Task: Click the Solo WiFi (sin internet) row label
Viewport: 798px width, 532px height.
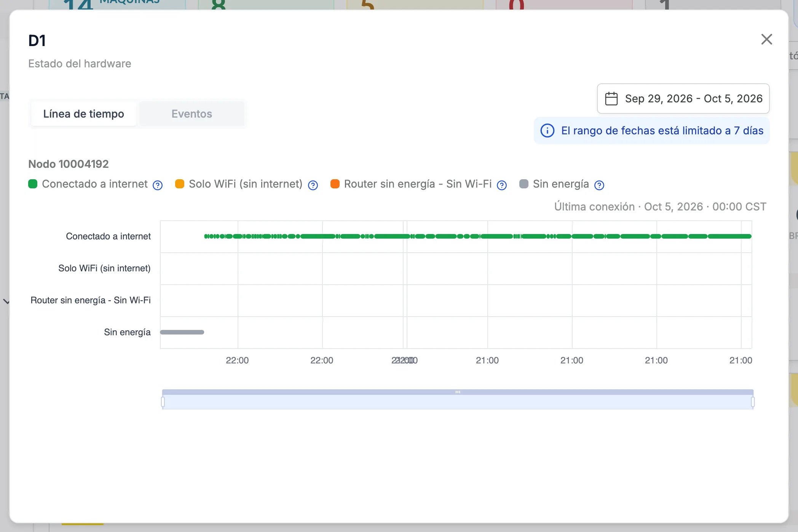Action: click(x=104, y=268)
